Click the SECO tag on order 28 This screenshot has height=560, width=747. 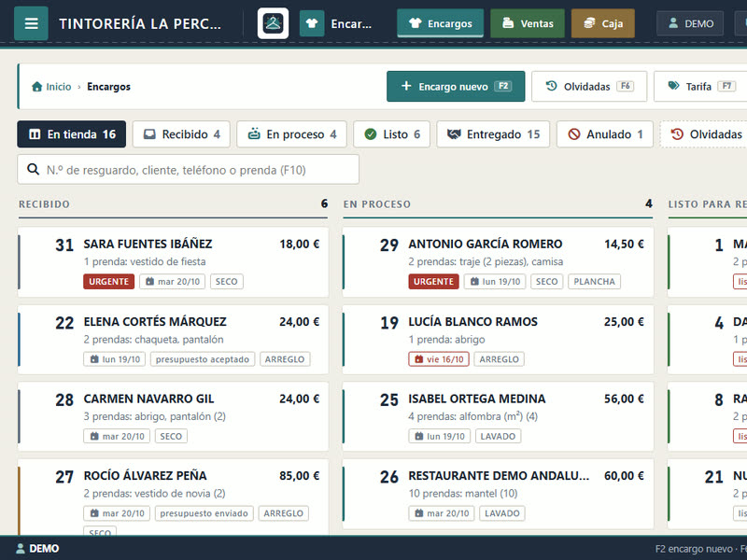coord(171,436)
